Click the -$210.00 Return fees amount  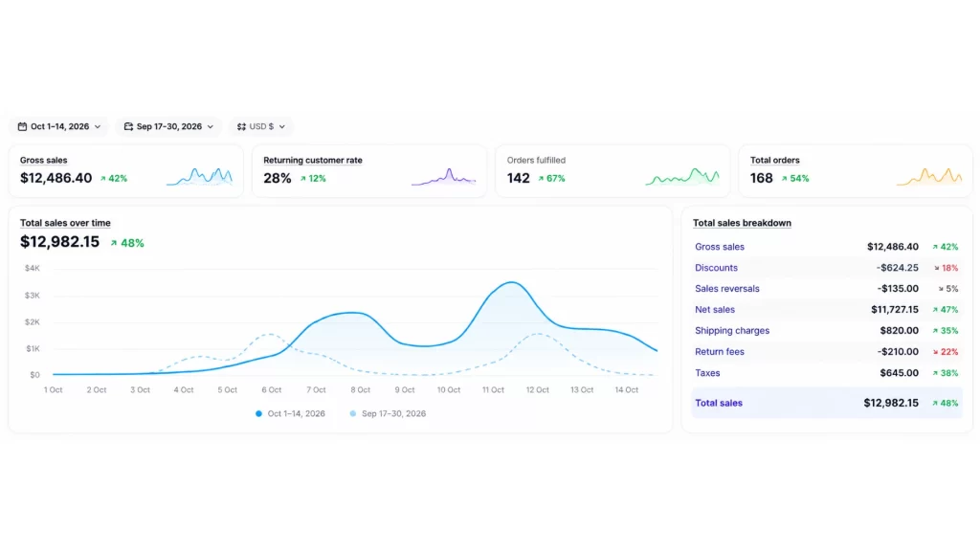tap(898, 352)
